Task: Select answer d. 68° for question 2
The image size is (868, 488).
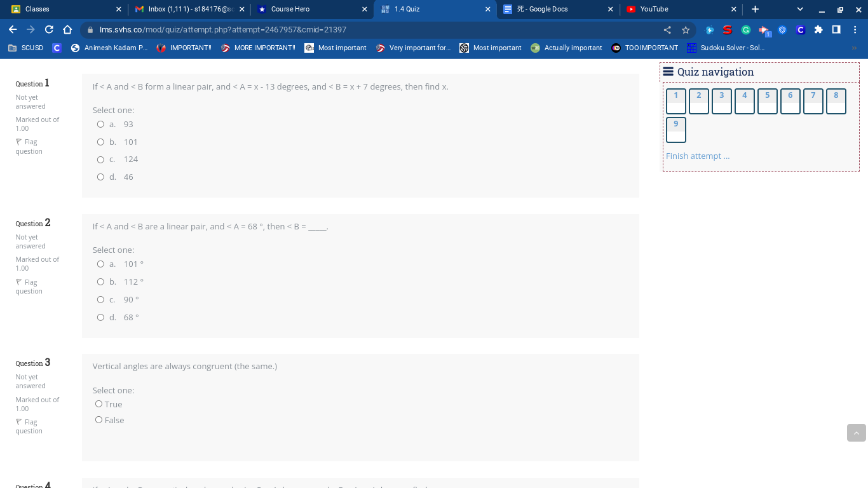Action: pos(100,318)
